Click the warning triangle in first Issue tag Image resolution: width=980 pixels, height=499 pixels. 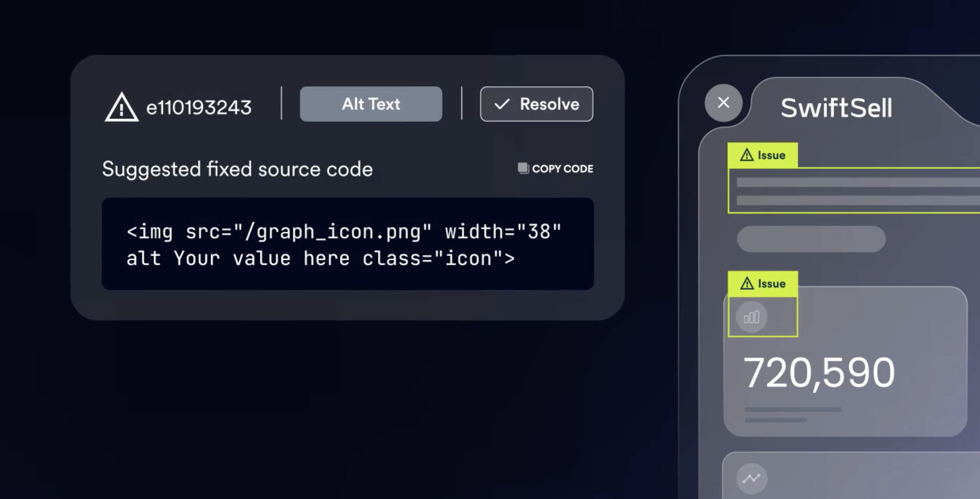(x=746, y=155)
